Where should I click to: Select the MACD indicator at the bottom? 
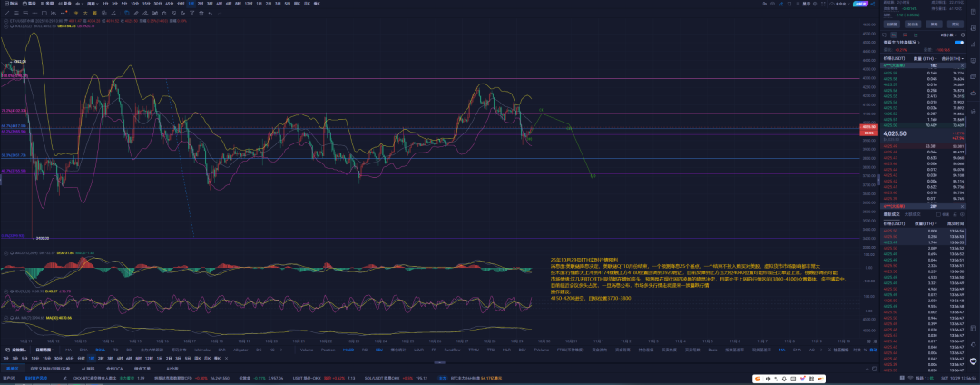[348, 348]
